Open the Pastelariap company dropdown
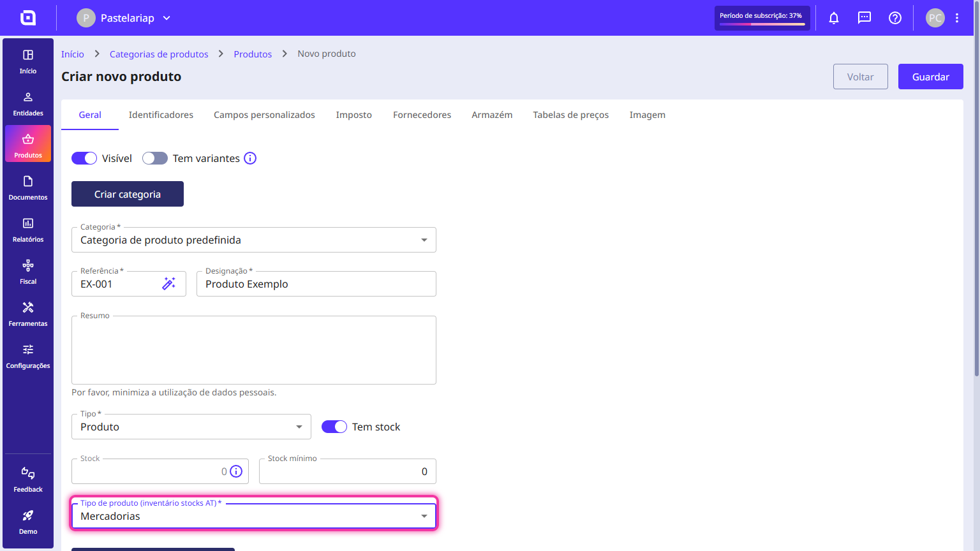 (x=124, y=18)
